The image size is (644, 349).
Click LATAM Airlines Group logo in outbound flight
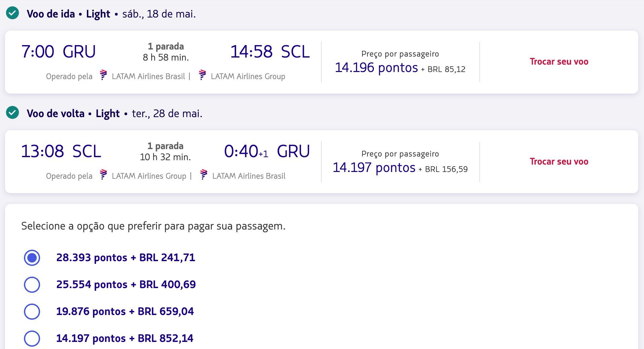[x=202, y=75]
